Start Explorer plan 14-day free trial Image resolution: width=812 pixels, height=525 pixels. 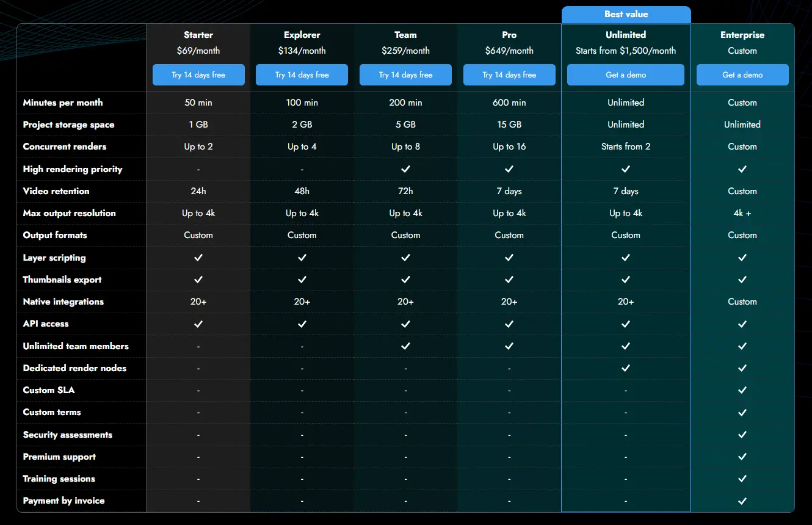[302, 75]
